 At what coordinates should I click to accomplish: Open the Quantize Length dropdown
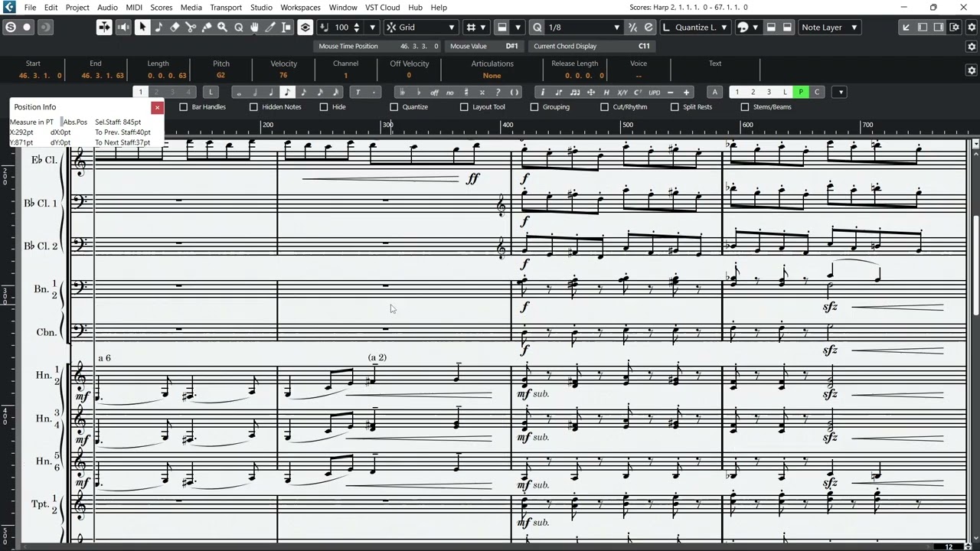tap(694, 28)
